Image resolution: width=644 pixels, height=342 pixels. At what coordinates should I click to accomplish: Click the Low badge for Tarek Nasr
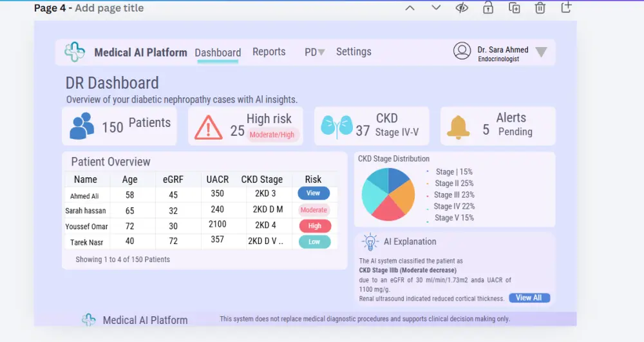click(314, 242)
